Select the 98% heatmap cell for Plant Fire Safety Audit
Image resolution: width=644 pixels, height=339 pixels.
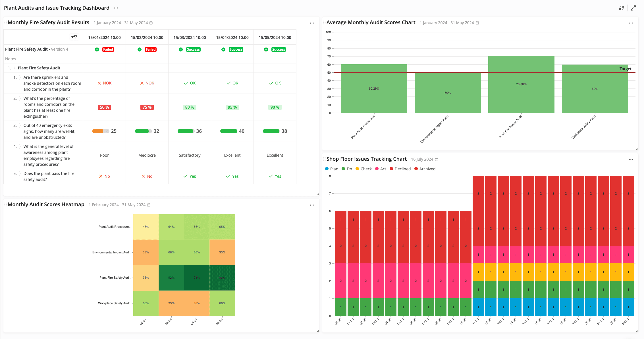[197, 277]
